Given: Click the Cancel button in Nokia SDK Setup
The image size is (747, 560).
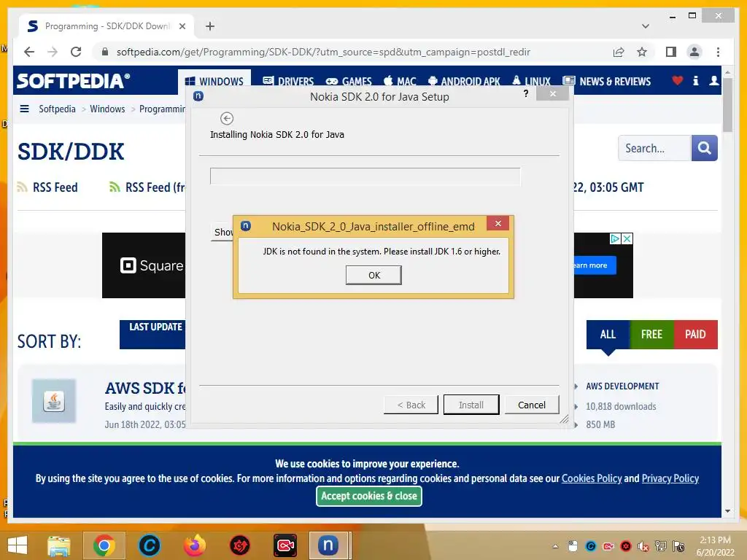Looking at the screenshot, I should coord(532,405).
